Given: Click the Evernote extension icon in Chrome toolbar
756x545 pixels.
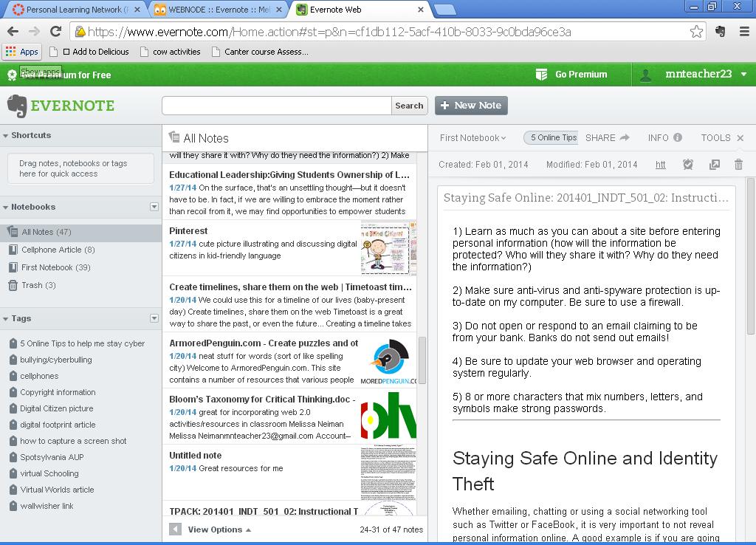Looking at the screenshot, I should click(721, 32).
